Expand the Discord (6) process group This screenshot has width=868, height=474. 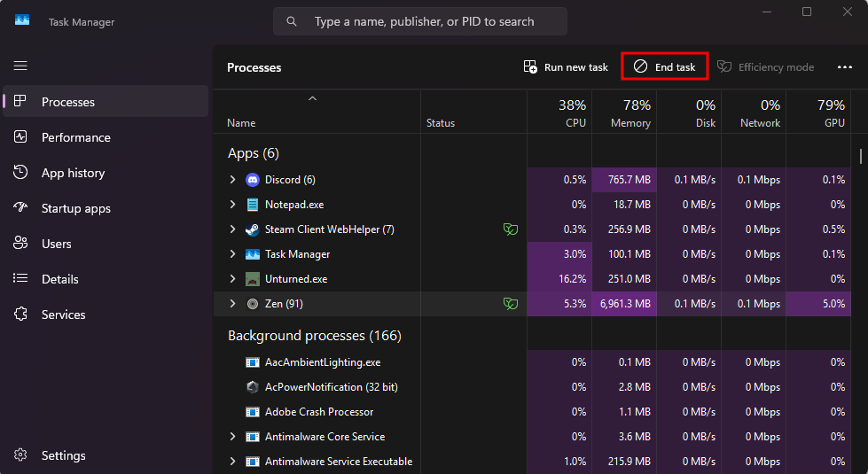pyautogui.click(x=233, y=180)
